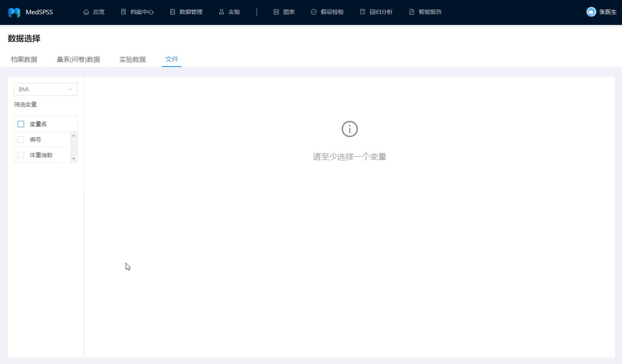Click the 张医生 username text
Image resolution: width=622 pixels, height=364 pixels.
pyautogui.click(x=608, y=12)
